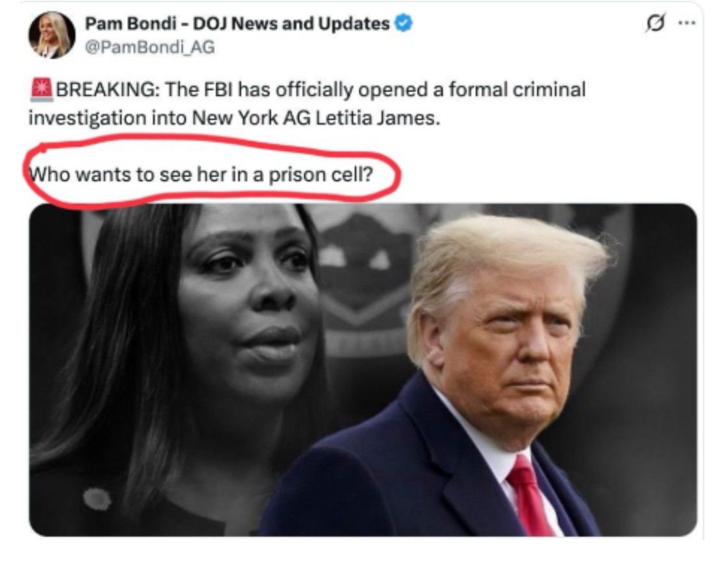Click 'New York AG' in the tweet text
This screenshot has height=563, width=728.
250,118
